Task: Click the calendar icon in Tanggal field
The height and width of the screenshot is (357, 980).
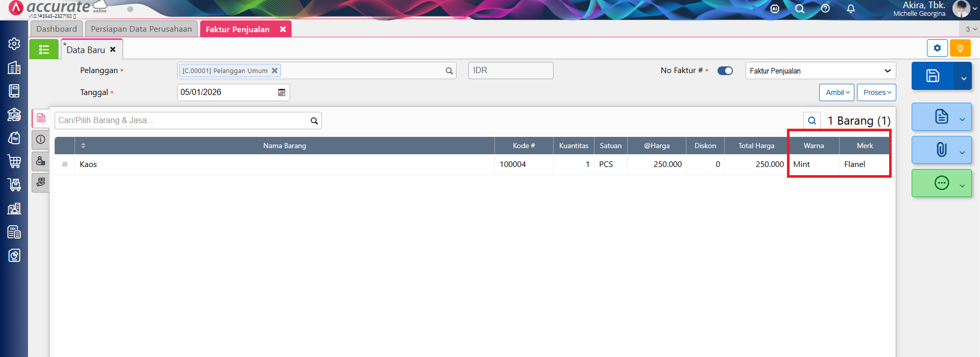Action: point(281,92)
